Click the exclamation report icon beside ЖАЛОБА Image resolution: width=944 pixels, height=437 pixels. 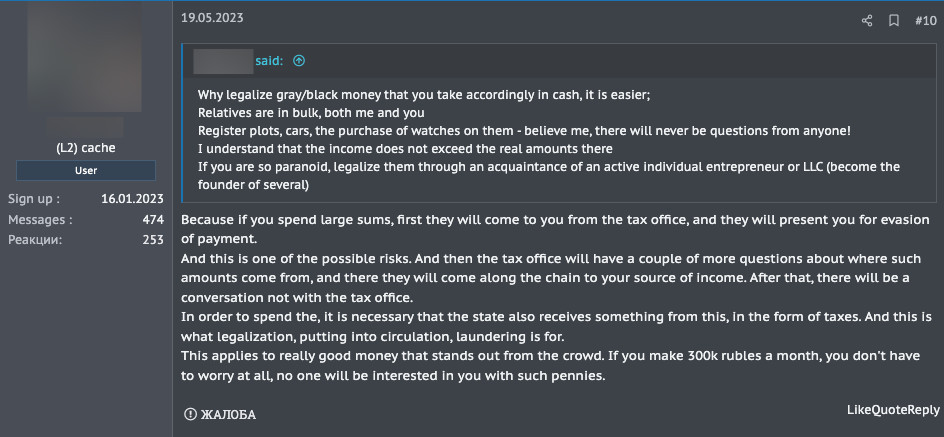point(190,414)
